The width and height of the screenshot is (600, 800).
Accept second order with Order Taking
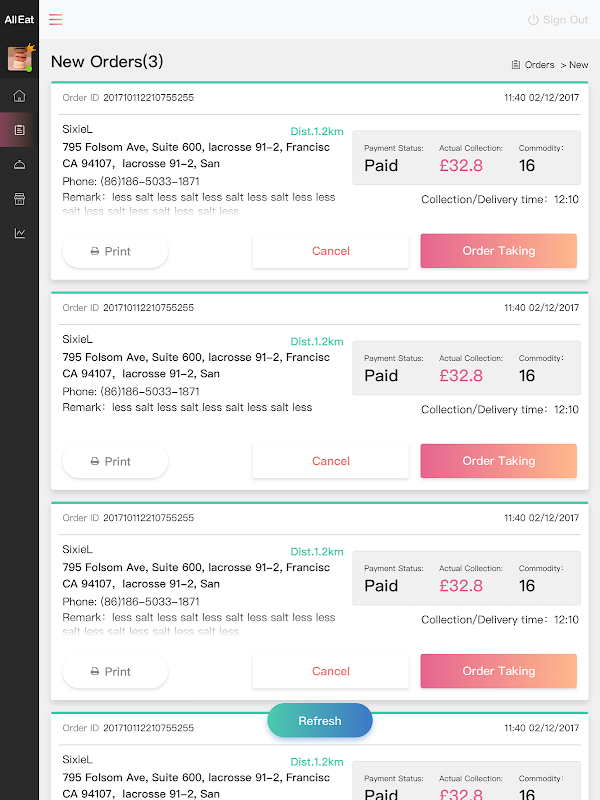click(498, 461)
